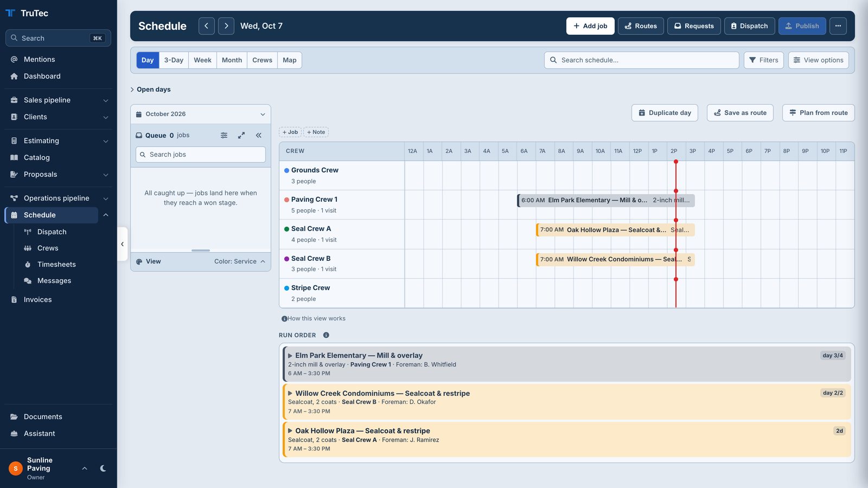The height and width of the screenshot is (488, 868).
Task: Open October 2026 month dropdown
Action: tap(201, 114)
